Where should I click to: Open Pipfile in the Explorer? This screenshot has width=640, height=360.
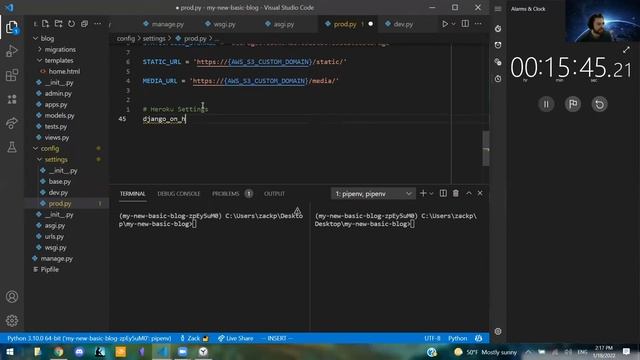[x=49, y=270]
